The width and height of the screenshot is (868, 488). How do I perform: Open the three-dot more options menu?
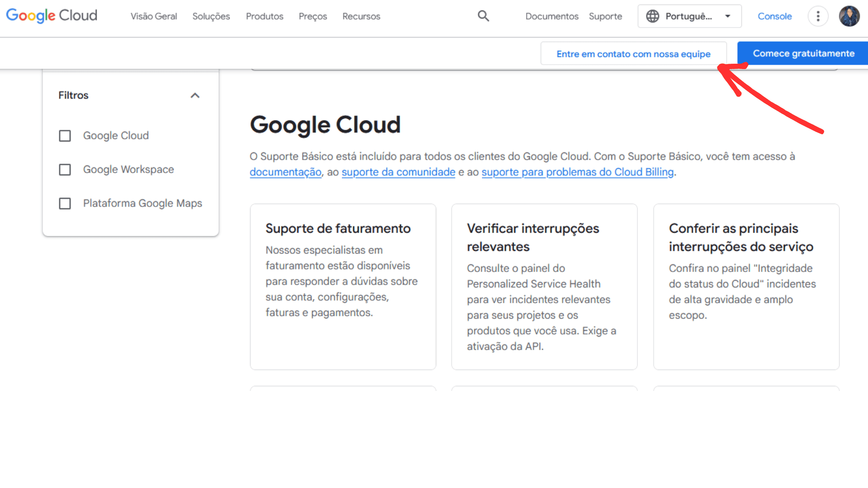pyautogui.click(x=818, y=16)
